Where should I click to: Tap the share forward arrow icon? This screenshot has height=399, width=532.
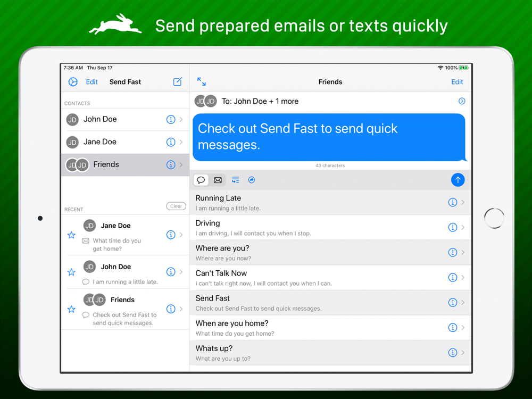click(x=252, y=180)
